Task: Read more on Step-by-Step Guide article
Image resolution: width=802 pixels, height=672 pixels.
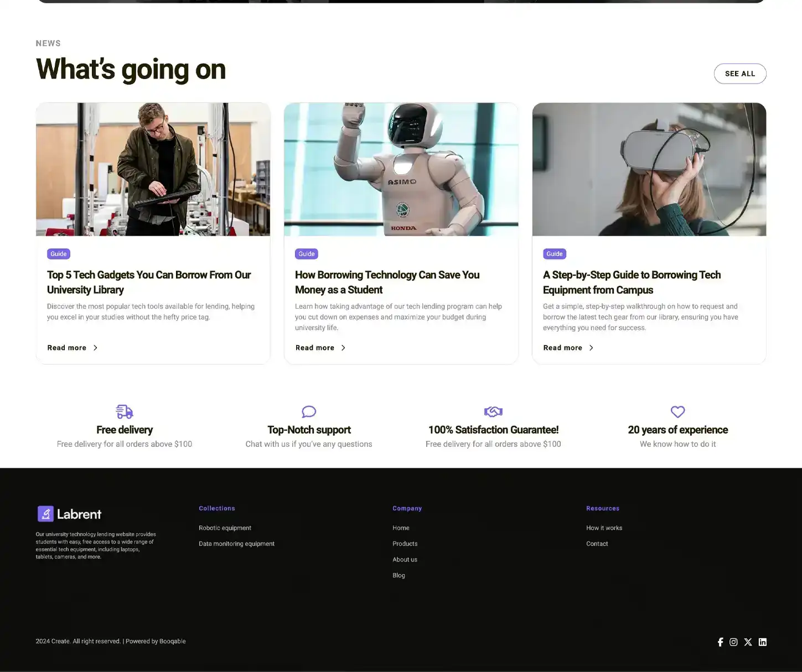Action: [x=568, y=348]
